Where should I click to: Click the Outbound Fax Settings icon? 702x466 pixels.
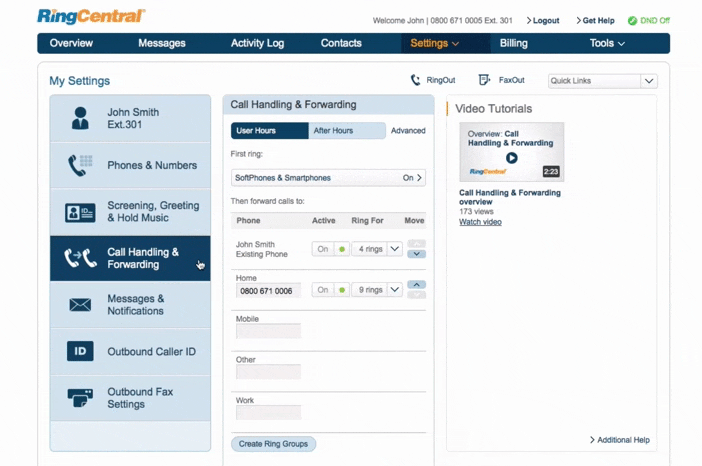click(80, 398)
